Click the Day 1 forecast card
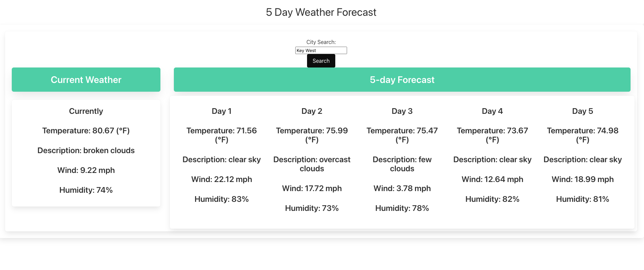Image resolution: width=644 pixels, height=270 pixels. (222, 154)
